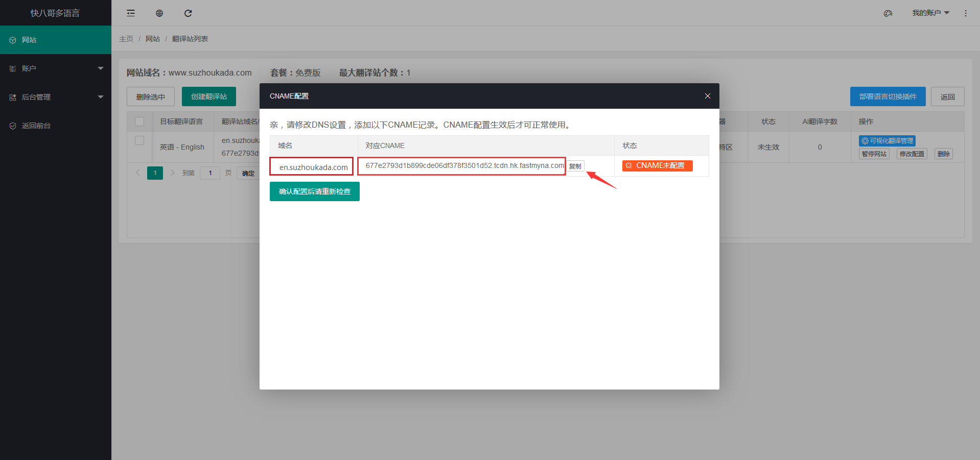Click the 确认配置后请重新检查 button

tap(314, 191)
